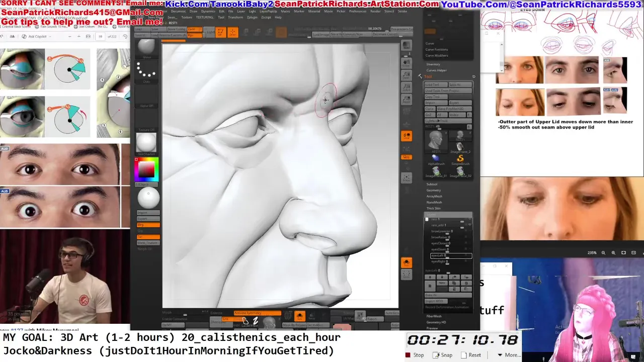Click the Make PolyMesh3D button

coord(454,109)
